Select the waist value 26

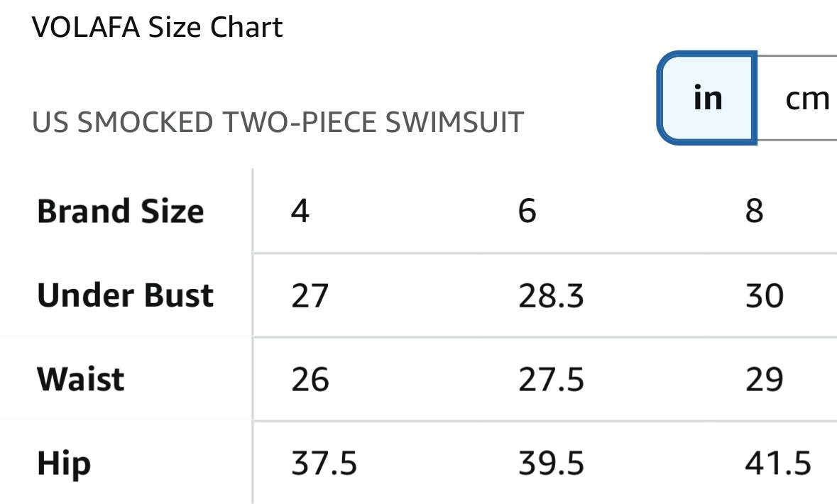coord(310,380)
